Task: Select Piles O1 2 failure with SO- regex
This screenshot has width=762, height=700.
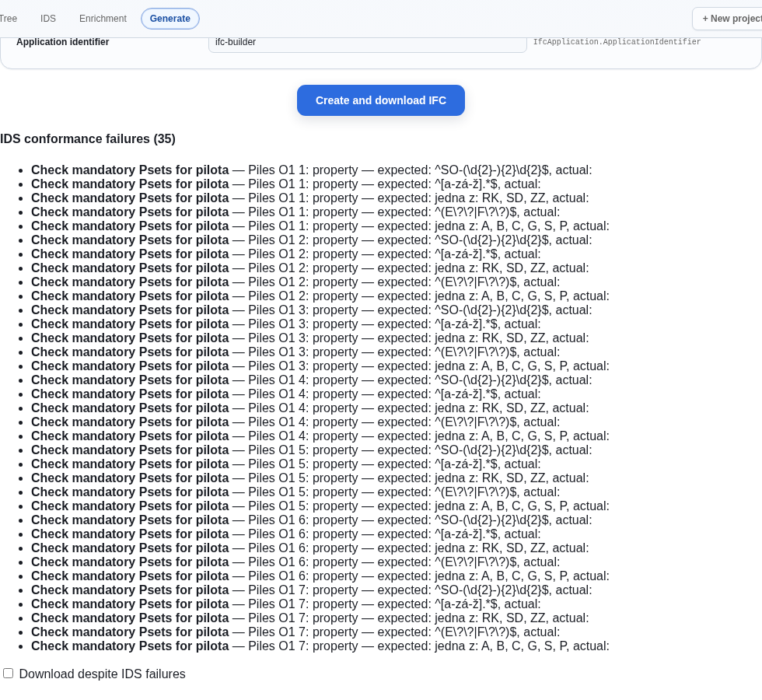Action: [x=312, y=240]
